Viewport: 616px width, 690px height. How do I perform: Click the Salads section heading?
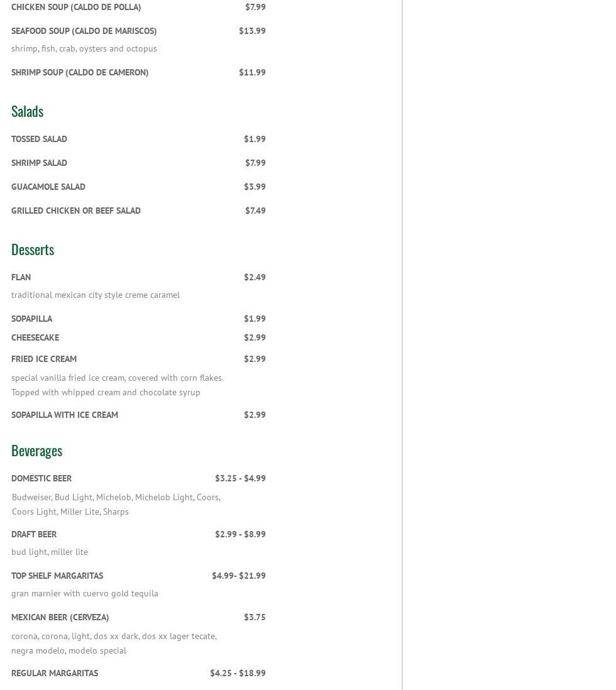point(27,111)
